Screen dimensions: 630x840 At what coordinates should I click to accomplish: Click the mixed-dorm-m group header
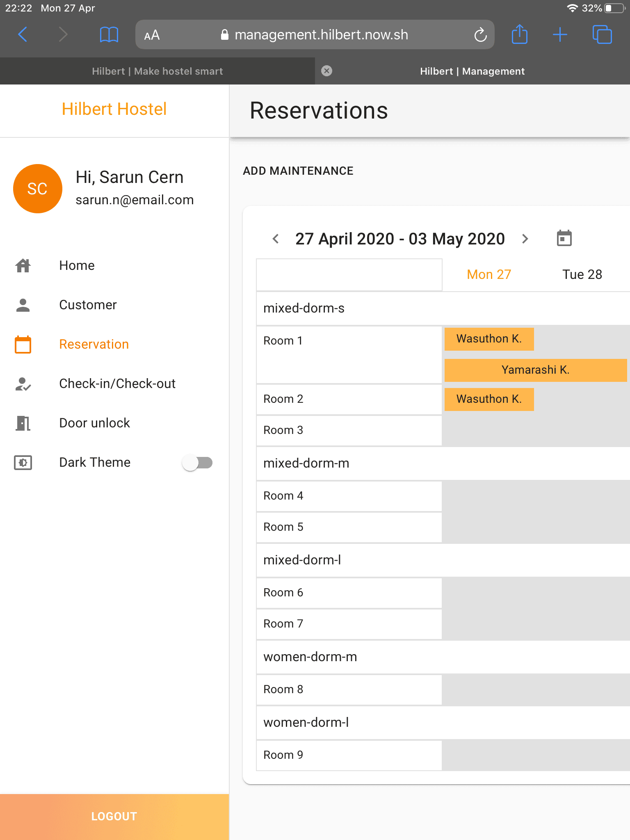coord(443,463)
